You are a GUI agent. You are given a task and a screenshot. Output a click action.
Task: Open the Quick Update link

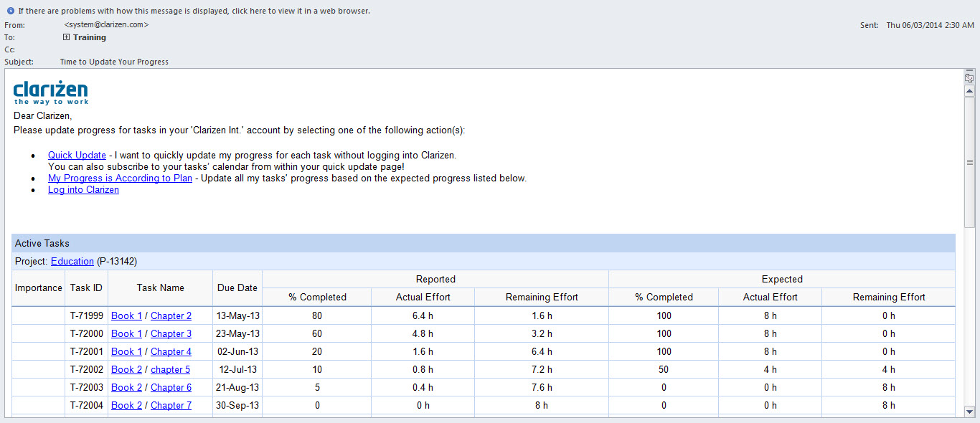point(77,155)
